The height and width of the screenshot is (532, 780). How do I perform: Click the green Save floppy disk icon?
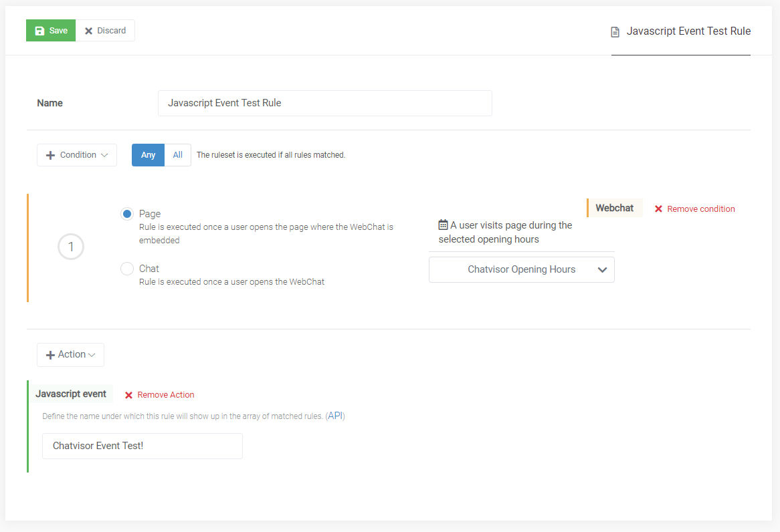click(x=39, y=31)
